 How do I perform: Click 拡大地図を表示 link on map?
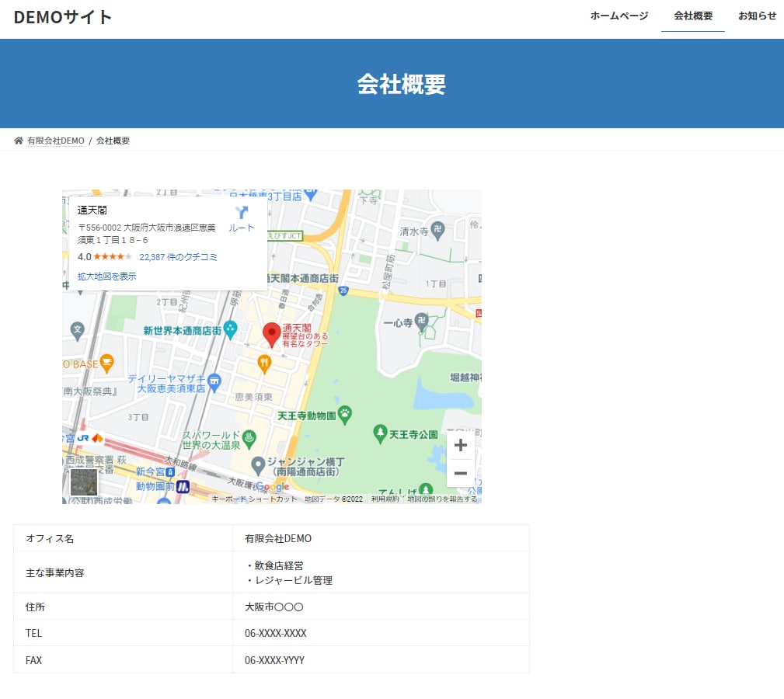[x=106, y=276]
